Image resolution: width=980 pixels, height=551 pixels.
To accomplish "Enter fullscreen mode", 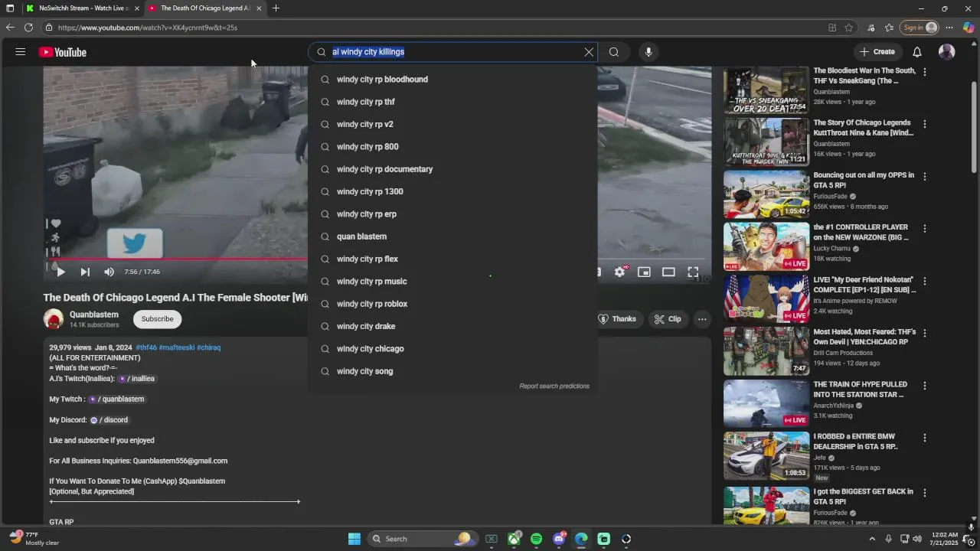I will tap(693, 272).
